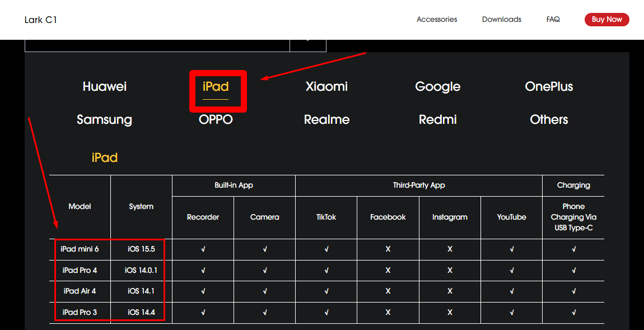
Task: Select the Redmi brand tab
Action: 437,119
